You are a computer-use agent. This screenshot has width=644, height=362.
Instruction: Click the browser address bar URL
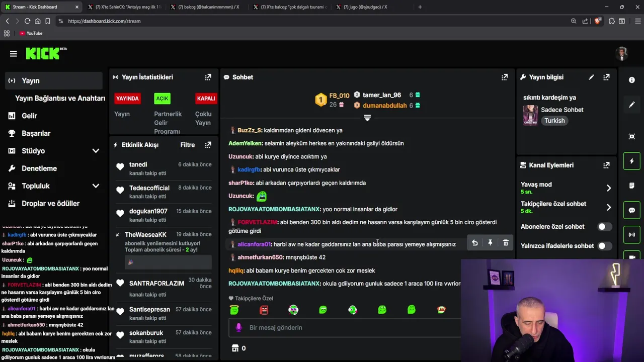(x=104, y=21)
